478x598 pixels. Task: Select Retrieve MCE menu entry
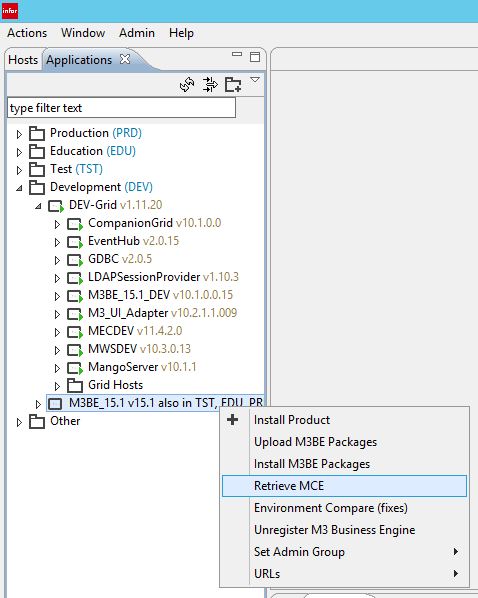click(344, 486)
